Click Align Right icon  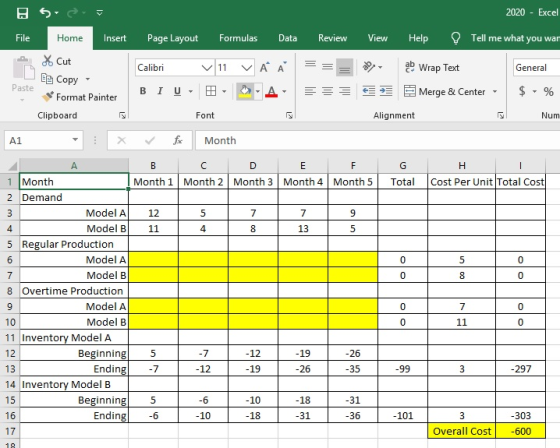pos(344,91)
